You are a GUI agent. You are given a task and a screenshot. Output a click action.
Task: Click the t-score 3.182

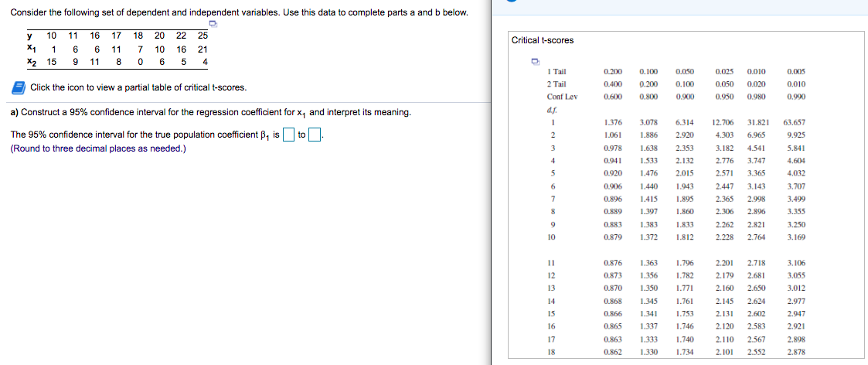pos(725,148)
